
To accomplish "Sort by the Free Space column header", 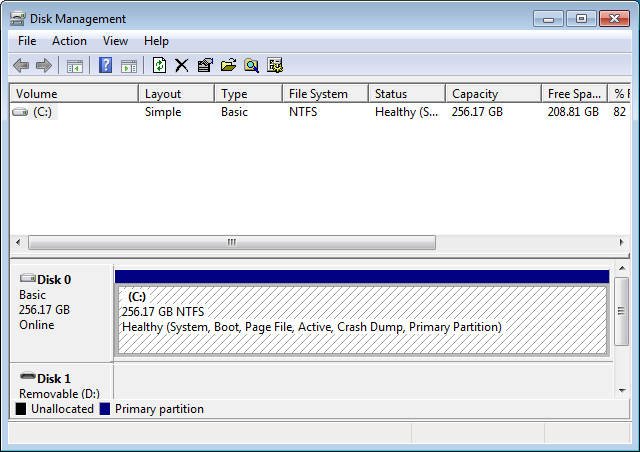I will tap(575, 94).
